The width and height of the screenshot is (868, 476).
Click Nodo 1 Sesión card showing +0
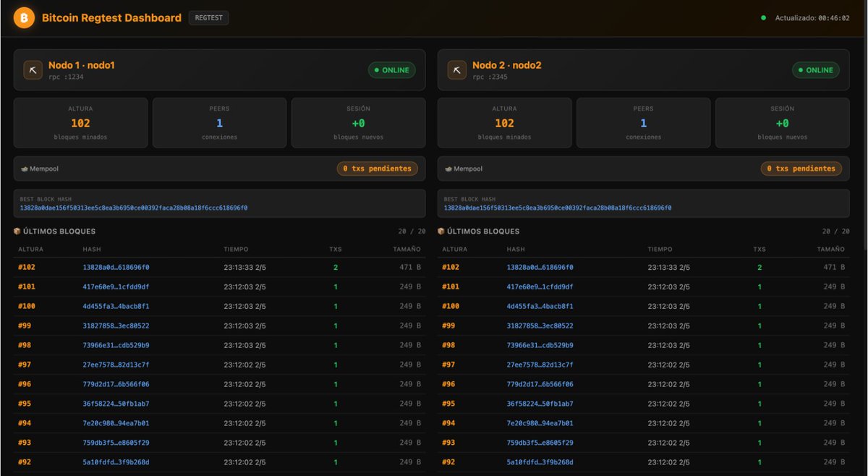click(x=359, y=123)
